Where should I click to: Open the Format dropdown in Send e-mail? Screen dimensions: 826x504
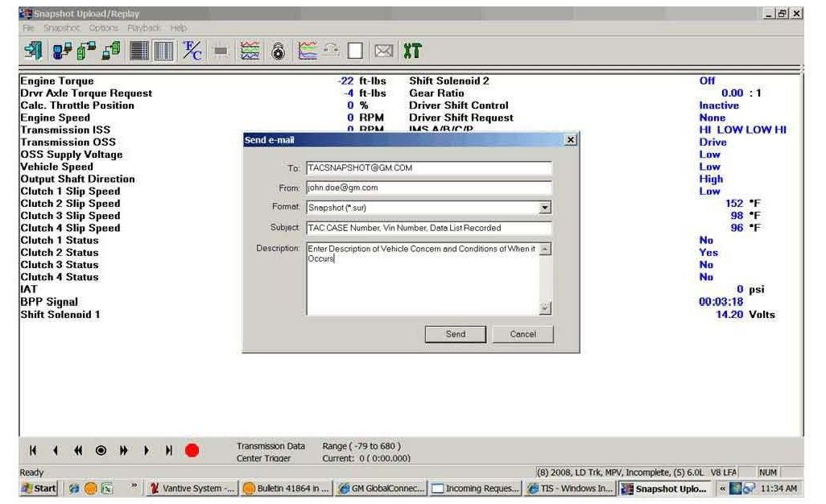click(545, 208)
